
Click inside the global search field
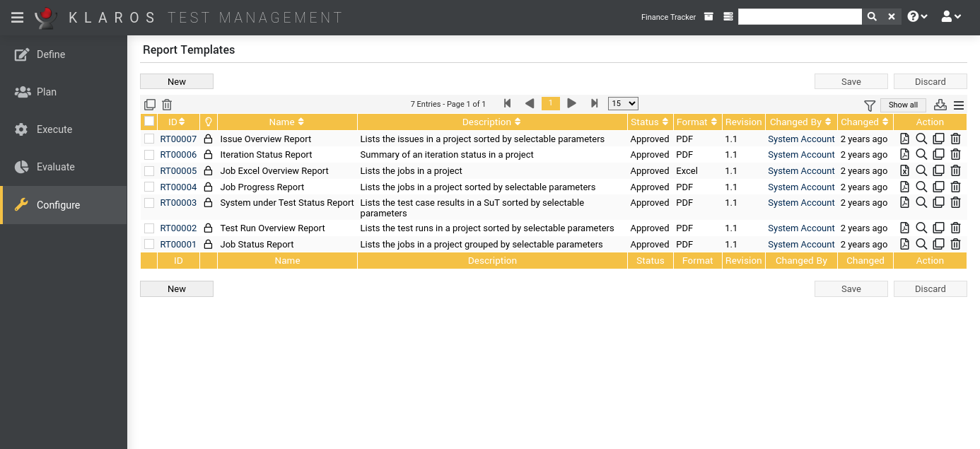(800, 16)
